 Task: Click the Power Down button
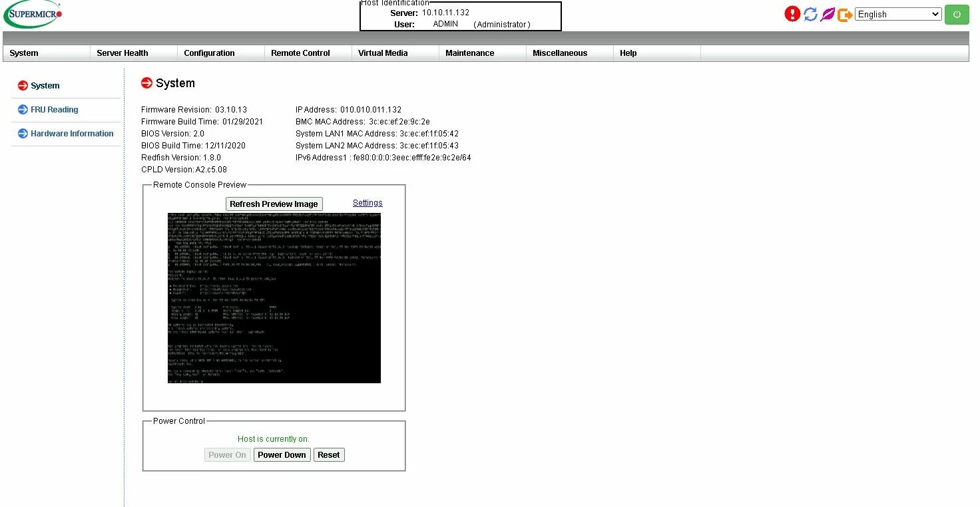tap(282, 455)
